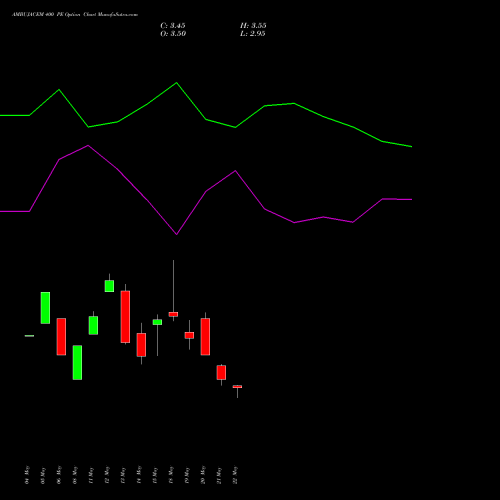Click the '05 May' date axis label
Viewport: 500px width, 500px height.
click(43, 475)
